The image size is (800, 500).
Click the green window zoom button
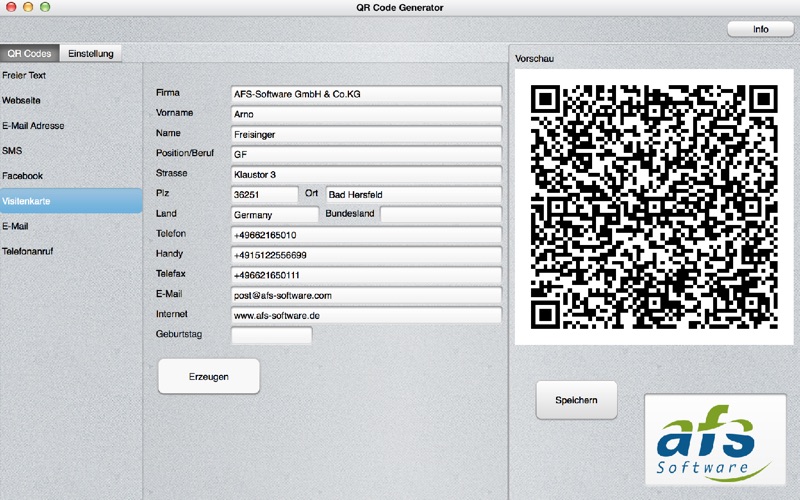(45, 7)
